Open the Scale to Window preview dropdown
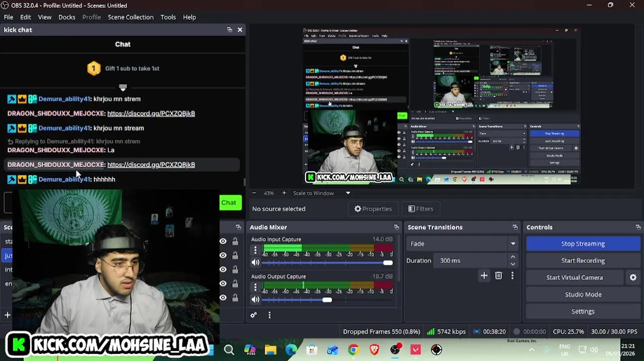 pyautogui.click(x=321, y=193)
